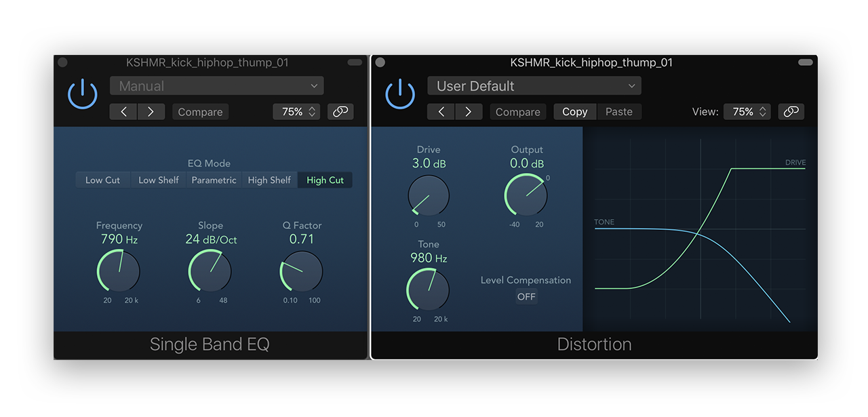This screenshot has width=868, height=417.
Task: Select Low Cut EQ mode
Action: [x=103, y=180]
